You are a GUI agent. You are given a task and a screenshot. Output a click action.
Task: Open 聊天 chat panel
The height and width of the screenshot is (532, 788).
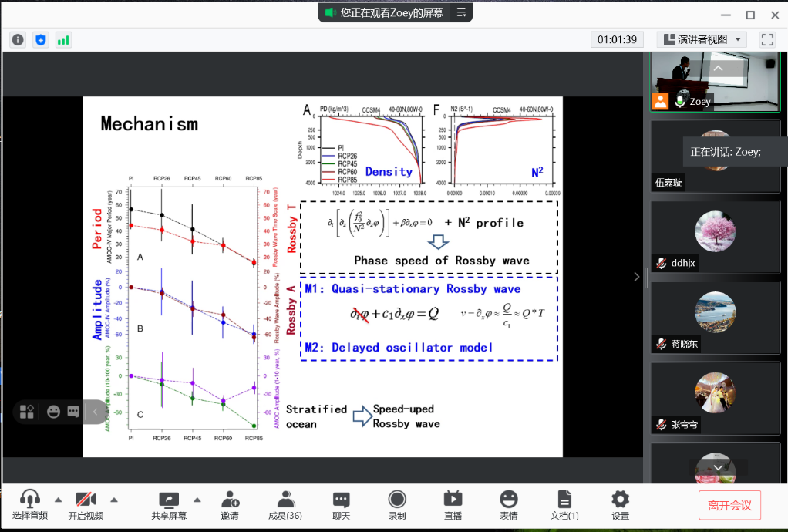pyautogui.click(x=341, y=505)
